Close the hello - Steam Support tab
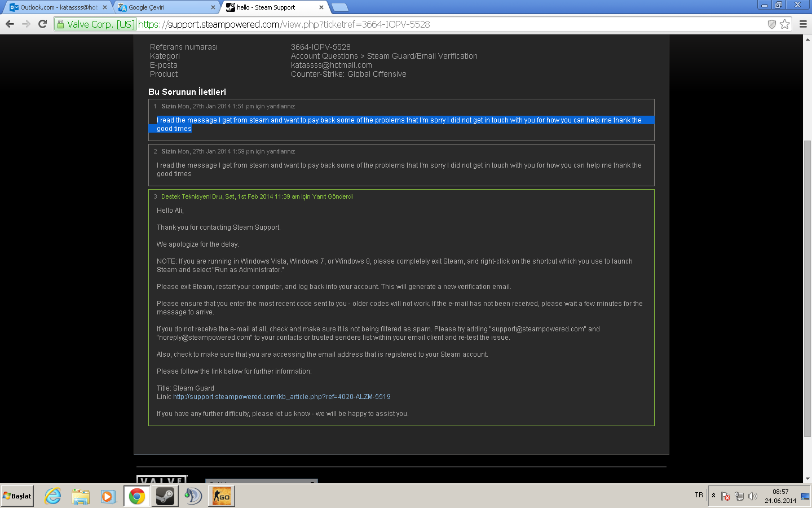Viewport: 812px width, 508px height. pyautogui.click(x=321, y=7)
